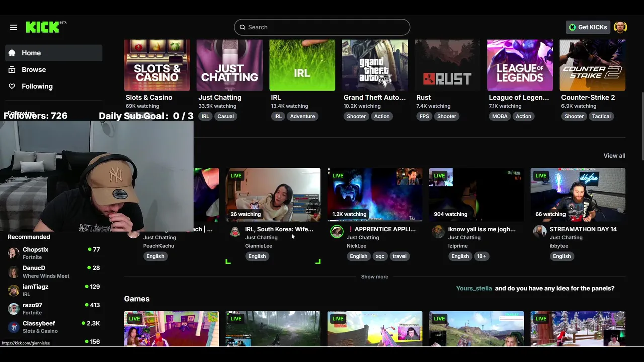This screenshot has width=644, height=362.
Task: Click the Home sidebar icon
Action: [x=12, y=53]
